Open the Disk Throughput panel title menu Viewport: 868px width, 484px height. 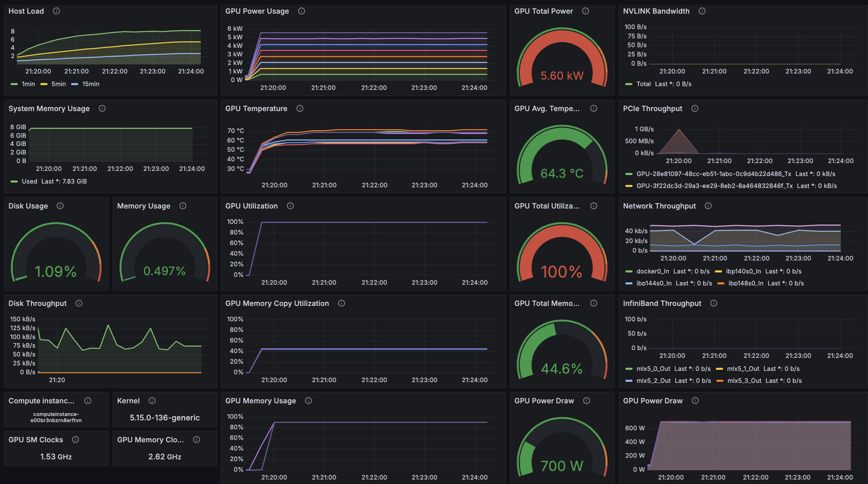pos(38,303)
